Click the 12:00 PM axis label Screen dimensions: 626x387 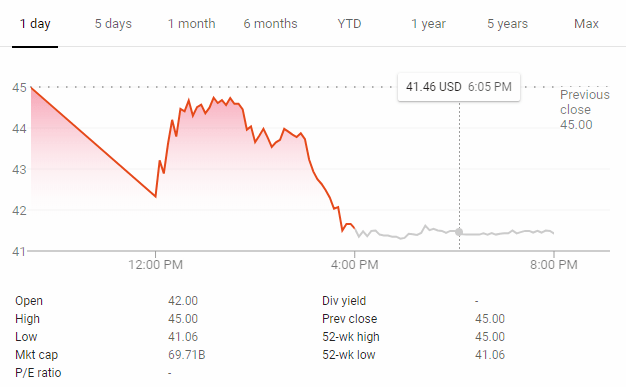tap(155, 264)
